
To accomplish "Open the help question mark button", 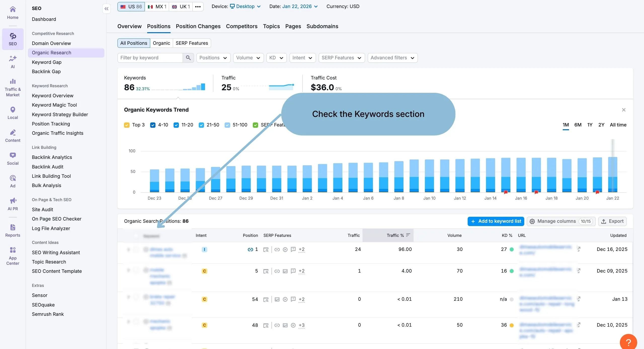I will pyautogui.click(x=628, y=341).
